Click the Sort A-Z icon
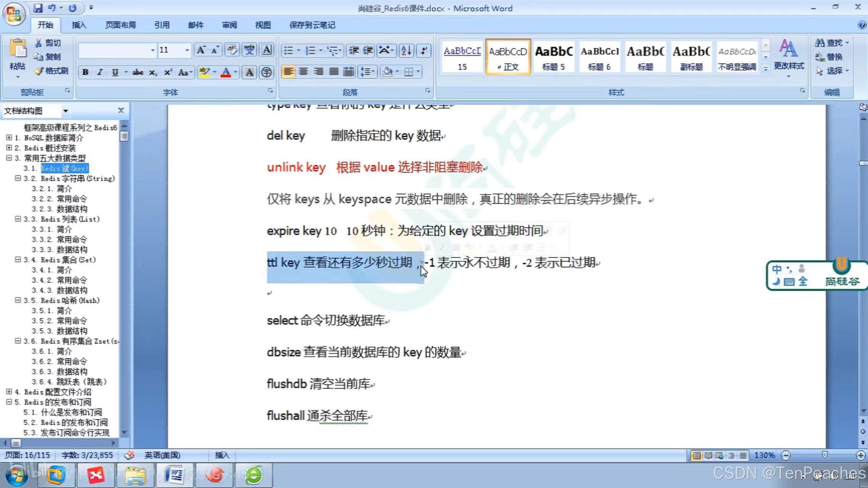 [x=406, y=50]
